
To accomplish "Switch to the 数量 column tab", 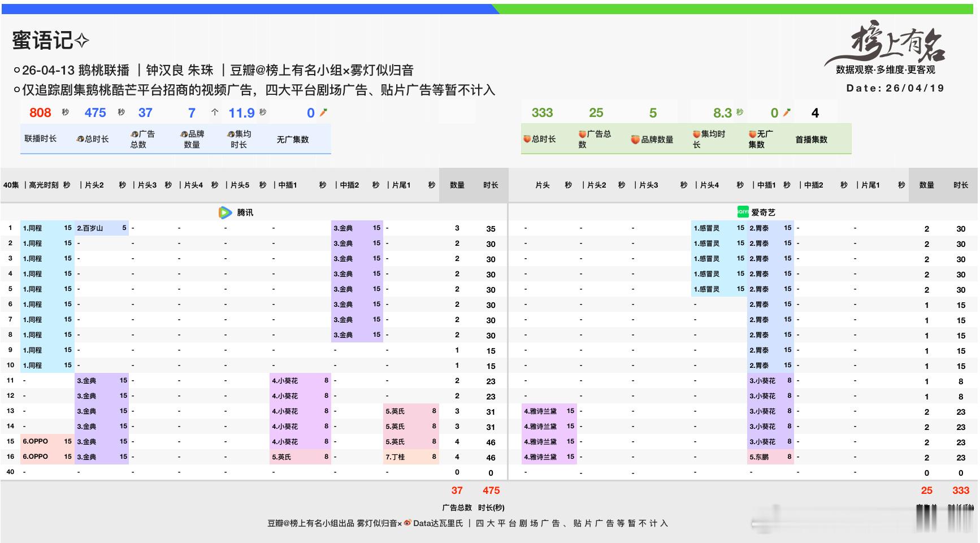I will [x=456, y=184].
